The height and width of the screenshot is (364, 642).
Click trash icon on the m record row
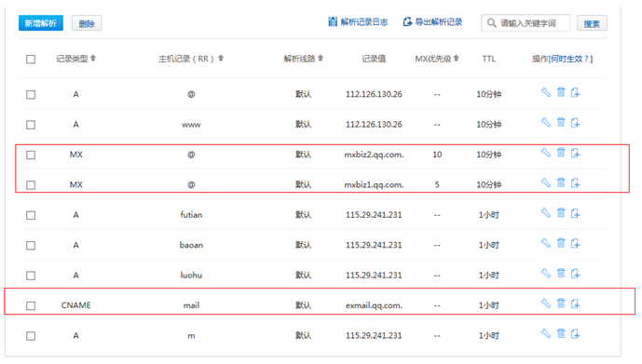(x=561, y=333)
